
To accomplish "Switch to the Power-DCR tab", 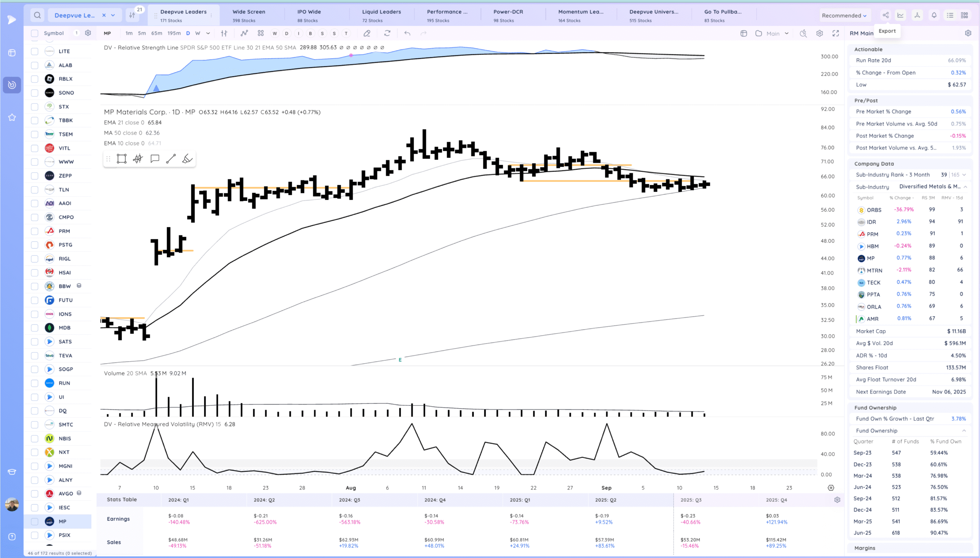I will point(508,15).
